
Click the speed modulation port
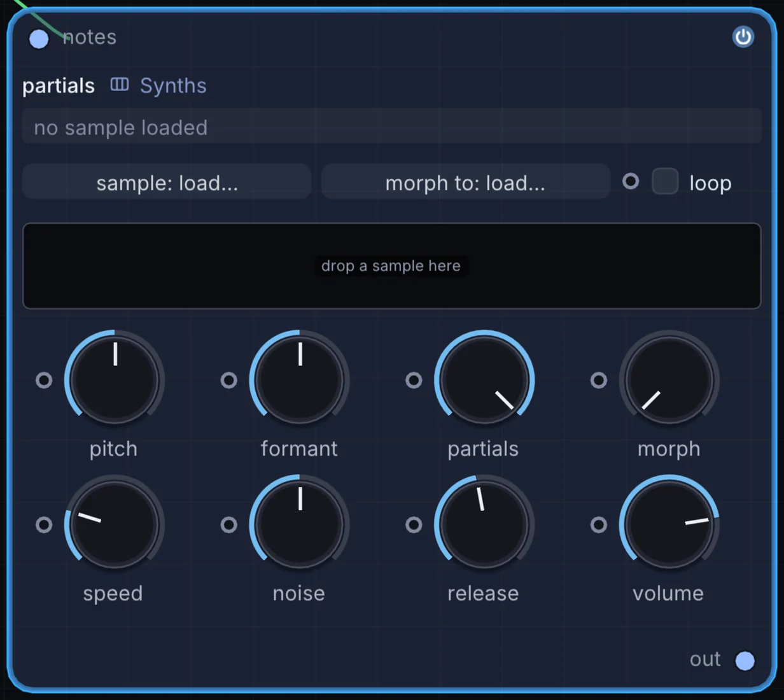click(44, 524)
